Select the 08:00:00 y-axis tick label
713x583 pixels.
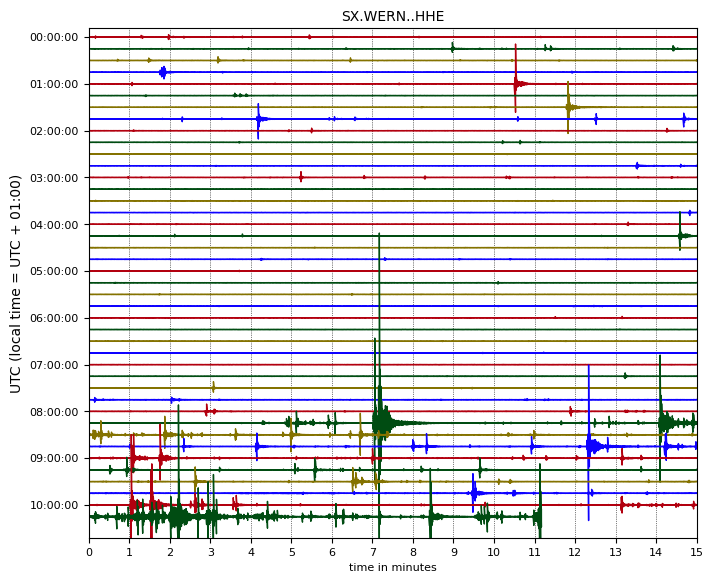54,412
